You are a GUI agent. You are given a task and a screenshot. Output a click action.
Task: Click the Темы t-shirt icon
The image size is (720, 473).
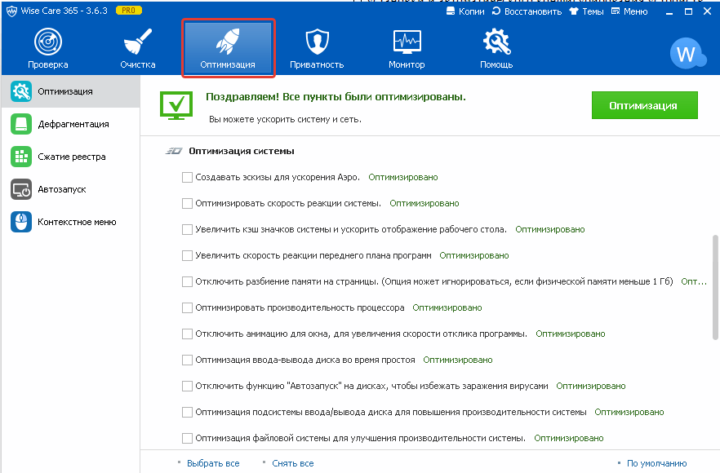(574, 11)
